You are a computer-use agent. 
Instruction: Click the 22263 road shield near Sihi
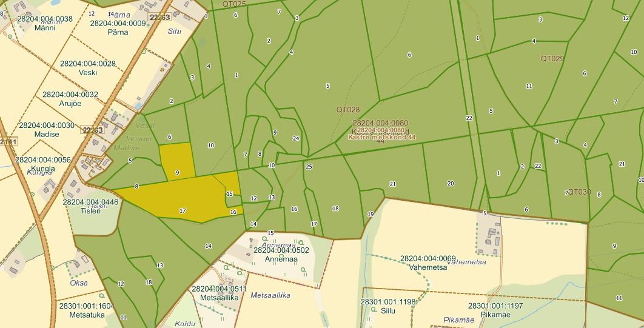click(x=159, y=17)
